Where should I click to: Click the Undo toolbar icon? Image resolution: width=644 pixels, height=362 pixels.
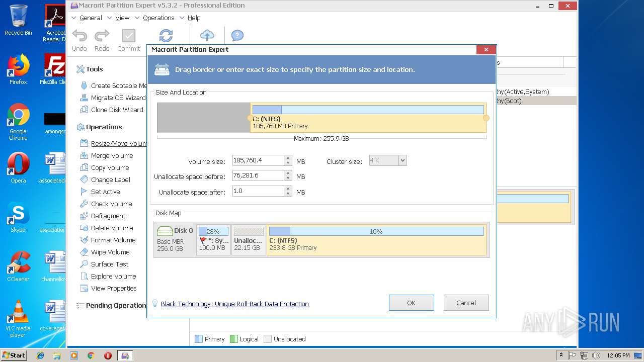click(79, 36)
